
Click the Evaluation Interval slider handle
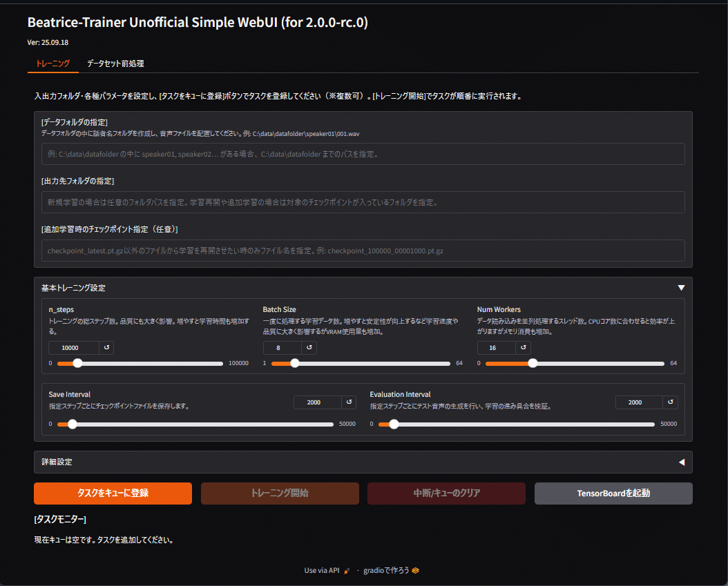394,424
